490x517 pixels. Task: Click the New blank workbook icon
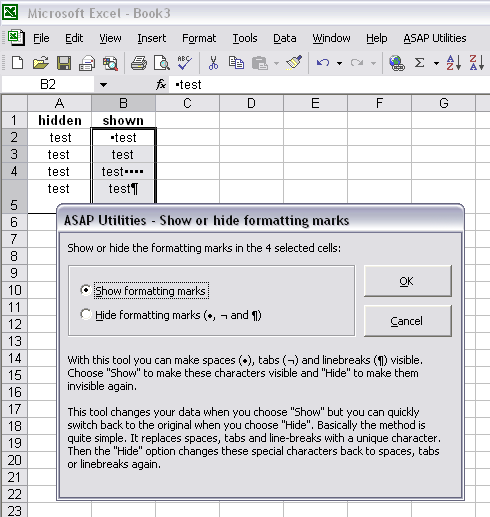tap(17, 62)
